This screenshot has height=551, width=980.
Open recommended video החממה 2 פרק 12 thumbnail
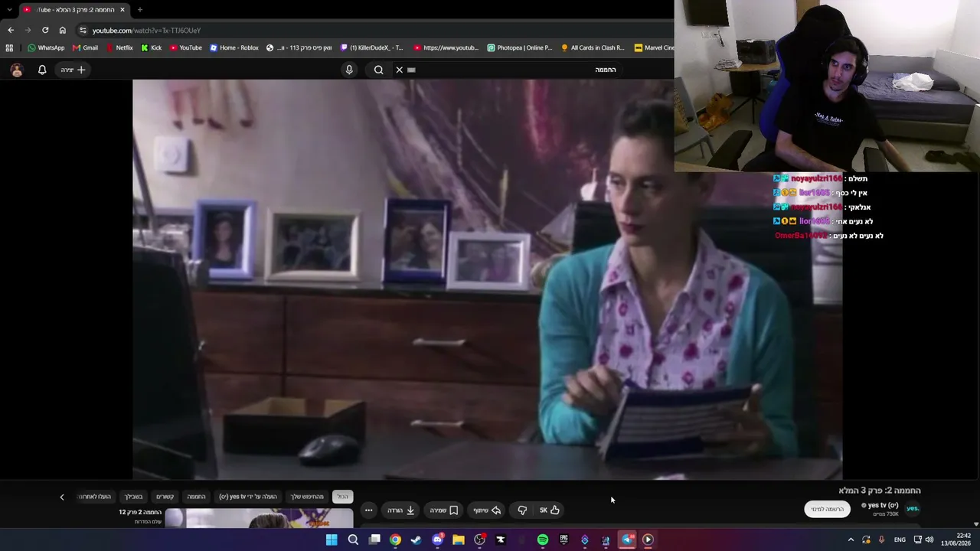(x=259, y=518)
